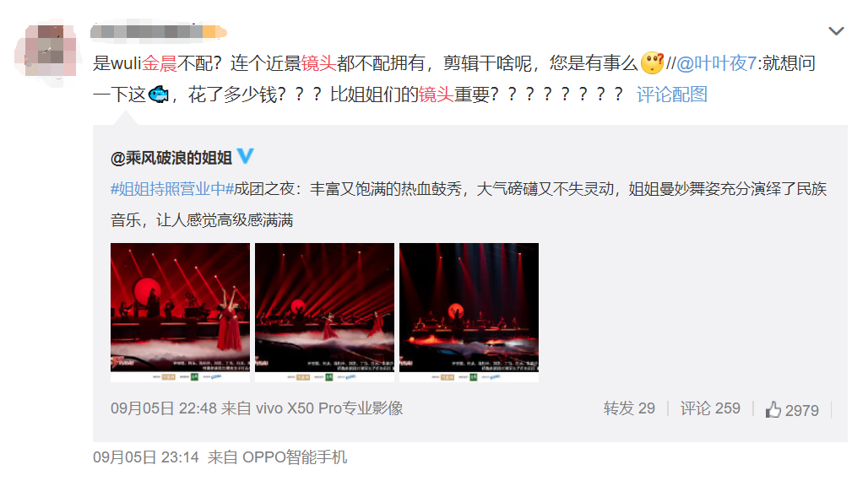
Task: View the first stage photo thumbnail
Action: (180, 312)
